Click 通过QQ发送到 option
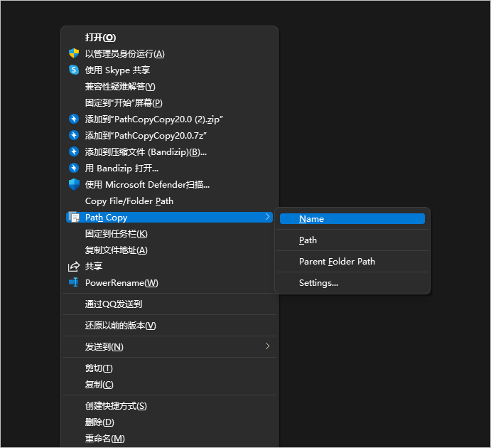Viewport: 491px width, 448px height. click(114, 304)
